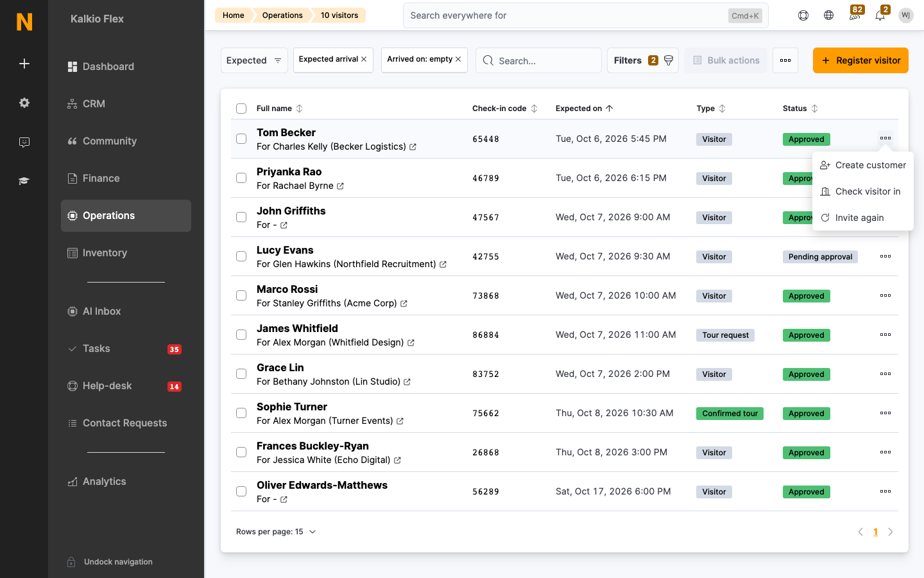Open the help lifebuoy icon in top bar

click(803, 15)
